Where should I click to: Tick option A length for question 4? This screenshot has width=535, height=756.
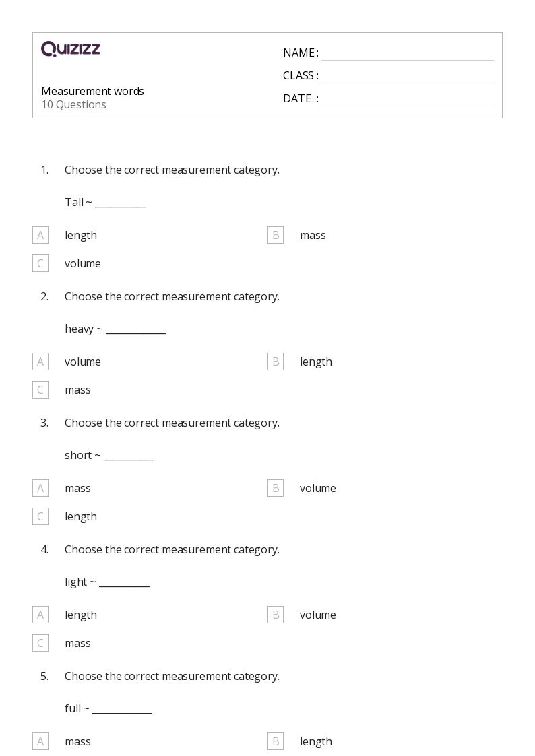(40, 615)
